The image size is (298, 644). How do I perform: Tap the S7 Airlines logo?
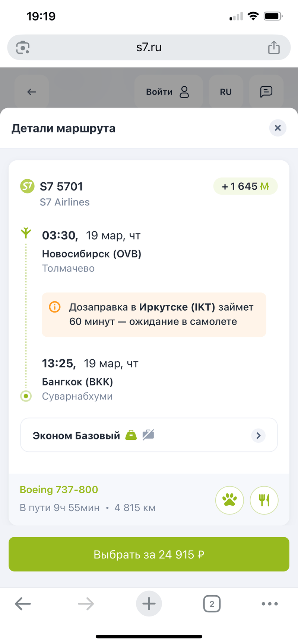27,186
